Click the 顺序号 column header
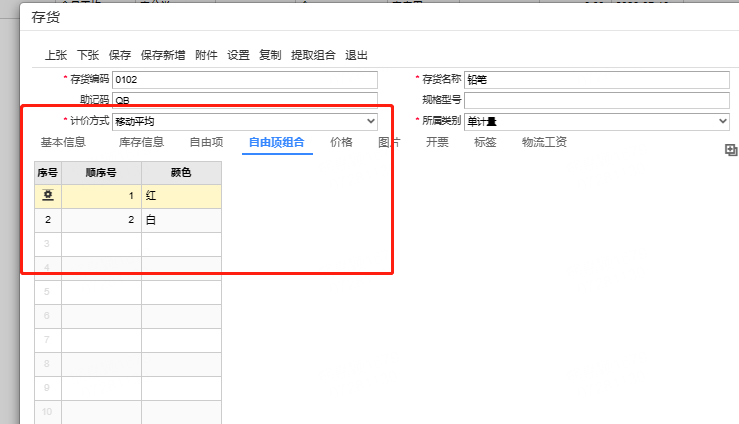 coord(101,173)
